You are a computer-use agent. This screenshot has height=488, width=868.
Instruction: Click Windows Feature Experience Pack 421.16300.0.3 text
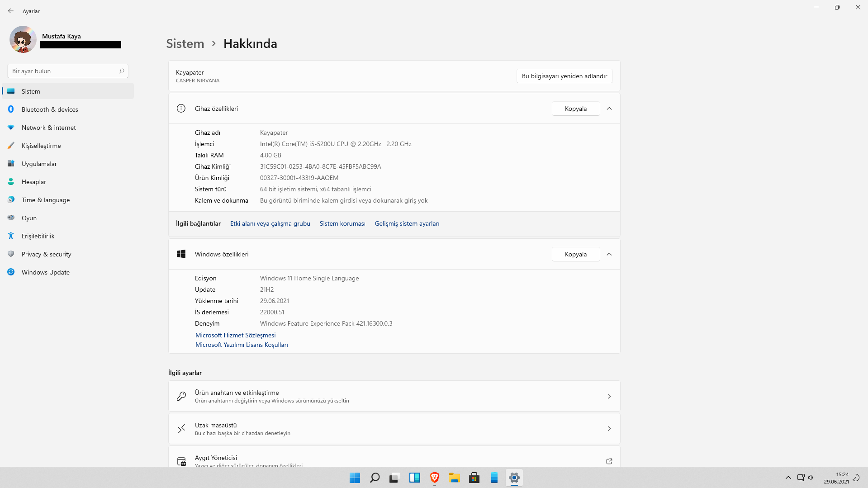[326, 323]
